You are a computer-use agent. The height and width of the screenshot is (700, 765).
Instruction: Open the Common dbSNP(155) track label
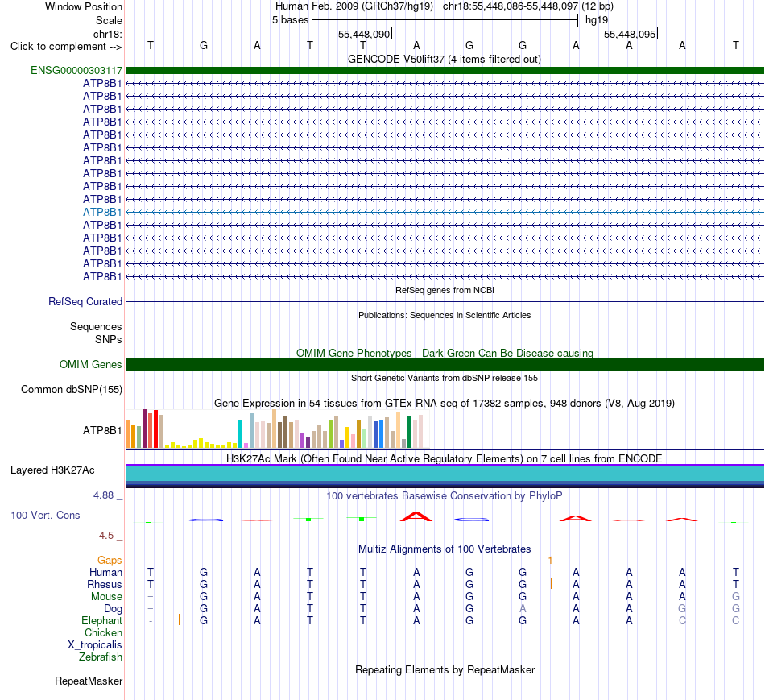[71, 390]
